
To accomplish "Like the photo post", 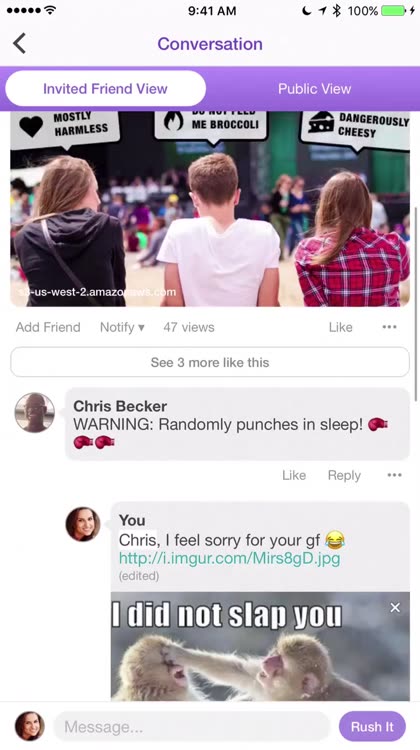I will click(x=341, y=327).
